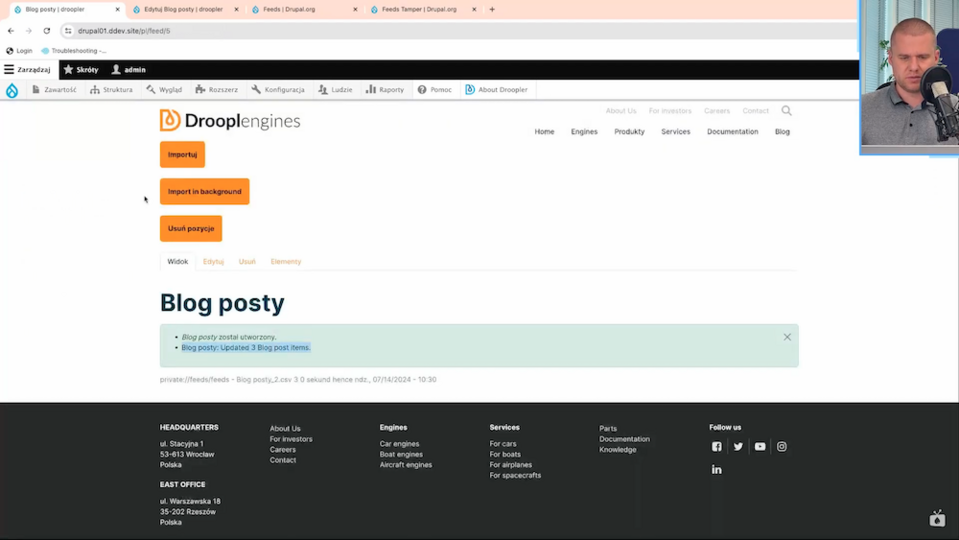Click the Importuj button

pos(182,155)
